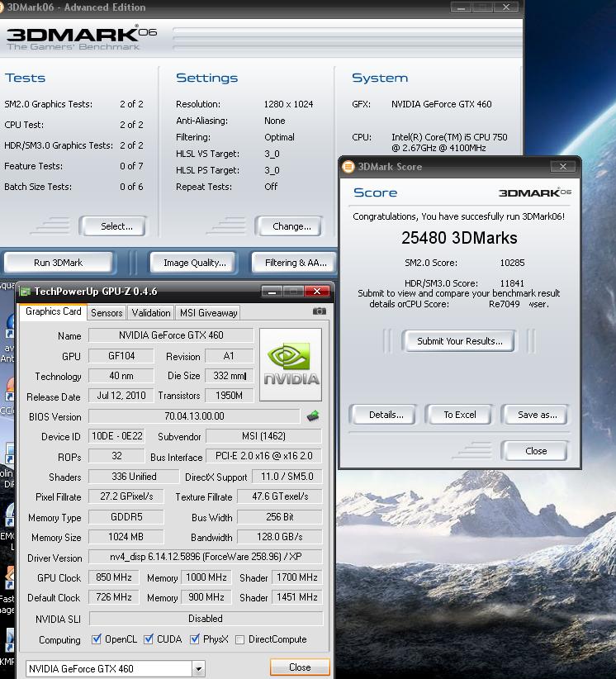Image resolution: width=616 pixels, height=679 pixels.
Task: Click the Texture Fillrate 47.6 GTexel/s field
Action: [x=280, y=496]
